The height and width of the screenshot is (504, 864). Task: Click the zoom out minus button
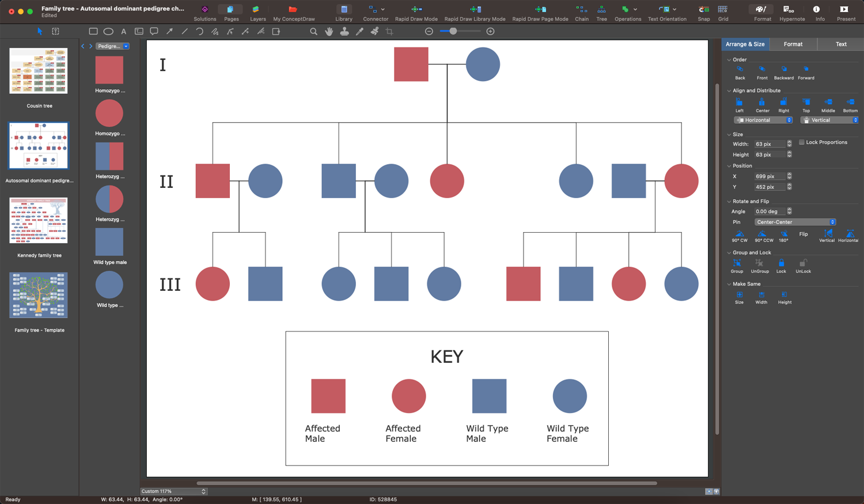tap(429, 32)
